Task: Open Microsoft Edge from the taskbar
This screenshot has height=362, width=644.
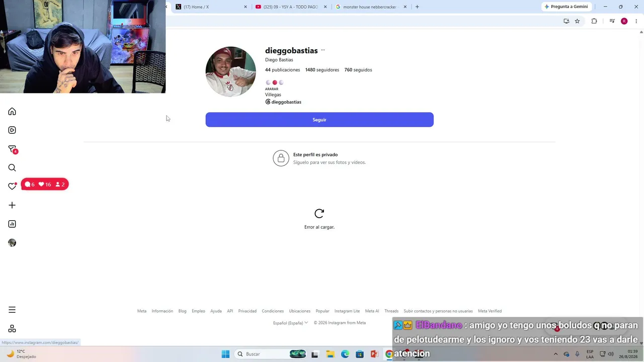Action: [x=345, y=354]
